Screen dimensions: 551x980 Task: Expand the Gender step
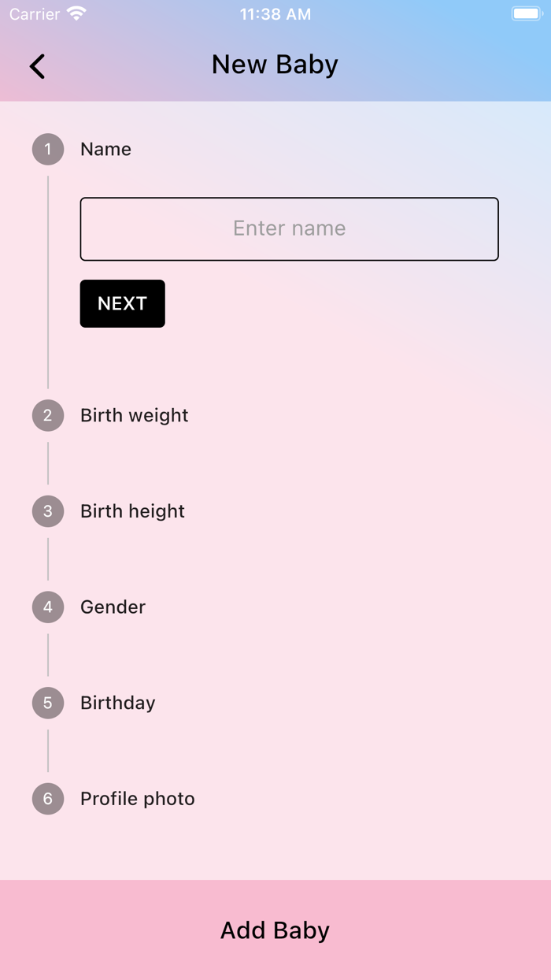pos(113,607)
